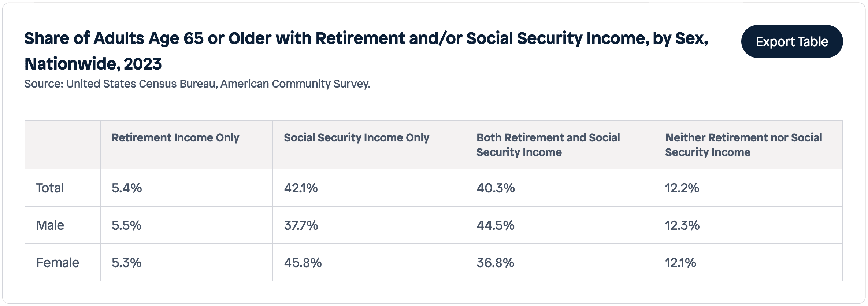Click the 42.1% Total Social Security cell
Image resolution: width=868 pixels, height=306 pixels.
point(301,188)
